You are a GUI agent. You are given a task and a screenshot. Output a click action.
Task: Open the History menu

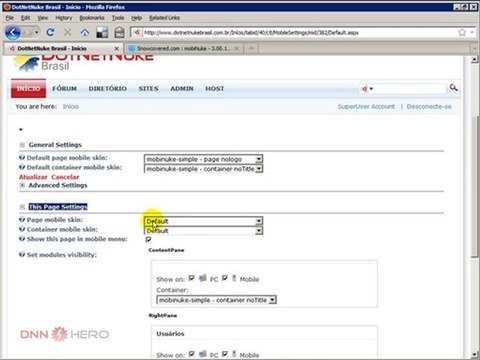(64, 18)
